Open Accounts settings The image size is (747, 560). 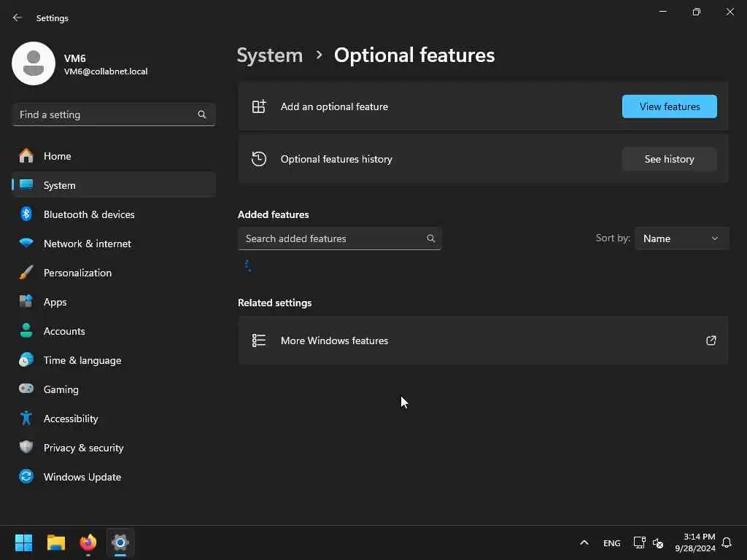tap(113, 331)
